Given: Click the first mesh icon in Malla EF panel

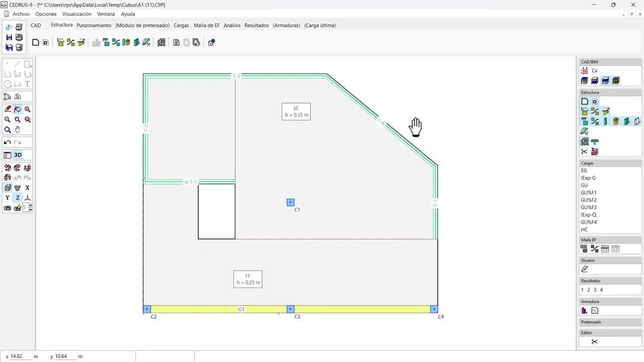Looking at the screenshot, I should 584,248.
